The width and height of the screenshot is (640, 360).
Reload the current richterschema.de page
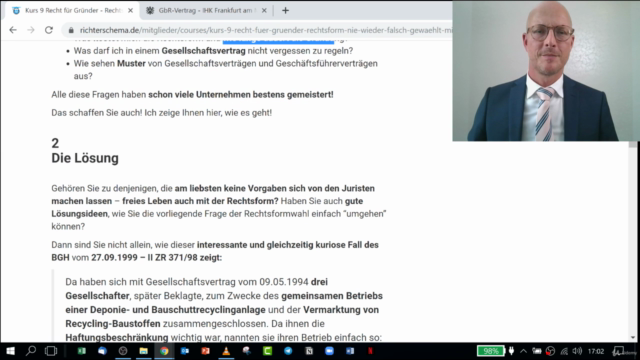click(x=49, y=30)
